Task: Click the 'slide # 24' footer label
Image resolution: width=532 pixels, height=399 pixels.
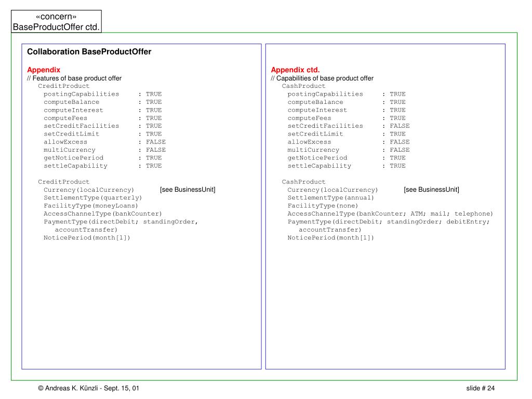Action: pyautogui.click(x=481, y=388)
